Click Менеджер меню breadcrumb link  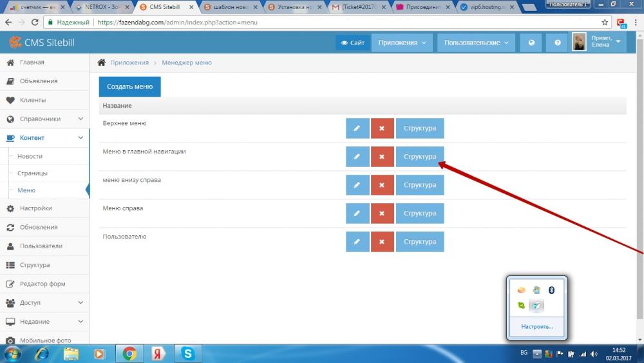point(187,63)
